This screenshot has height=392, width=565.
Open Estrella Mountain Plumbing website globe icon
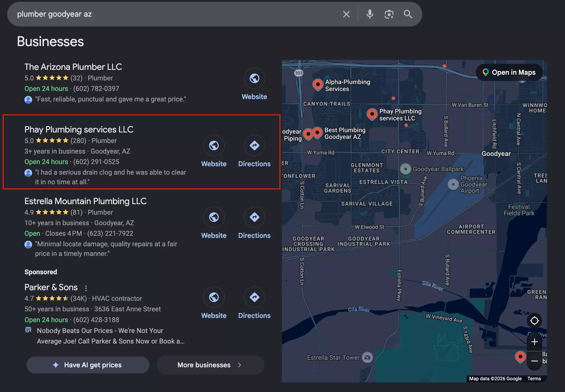pos(214,217)
